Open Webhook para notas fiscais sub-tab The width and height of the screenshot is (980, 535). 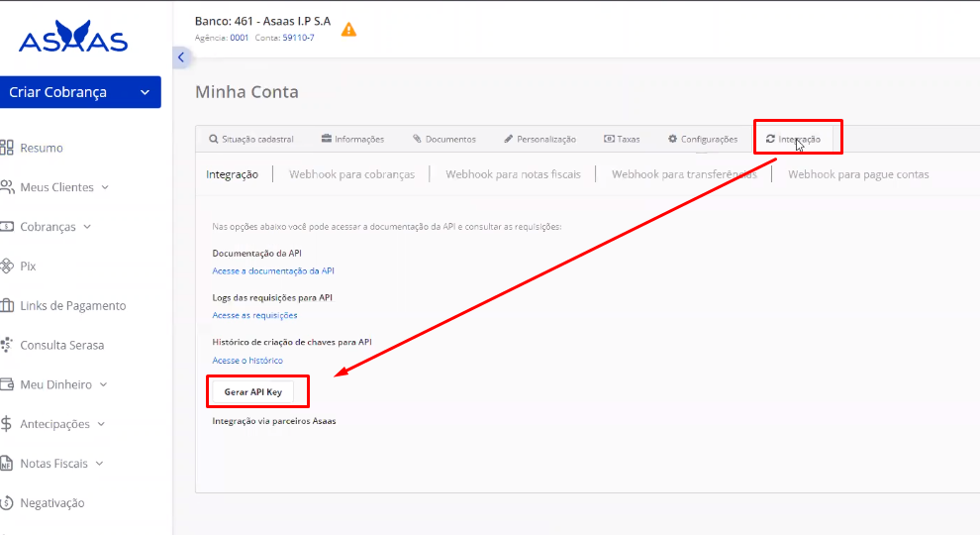pos(513,174)
